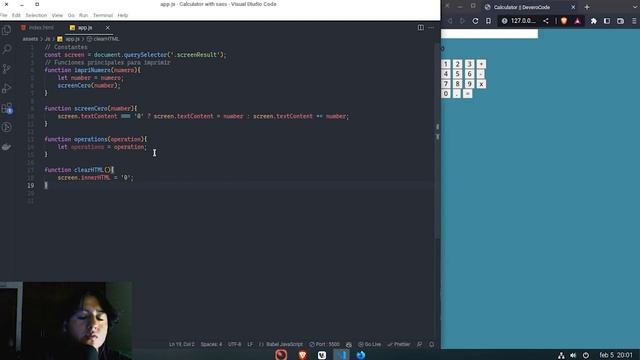Click the Port : 5500 status item
This screenshot has height=360, width=640.
[324, 344]
